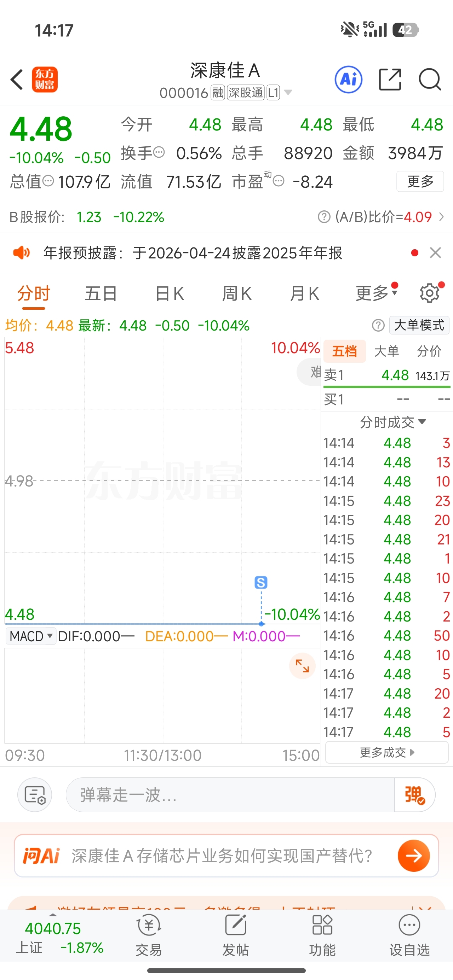Image resolution: width=453 pixels, height=980 pixels.
Task: Open the 深康佳A 存储芯片 AI question
Action: pos(222,856)
